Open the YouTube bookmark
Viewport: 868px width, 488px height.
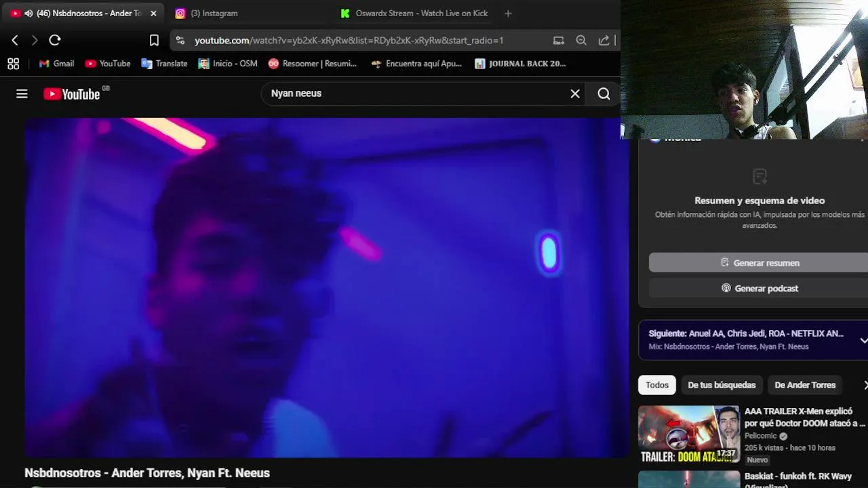click(108, 64)
